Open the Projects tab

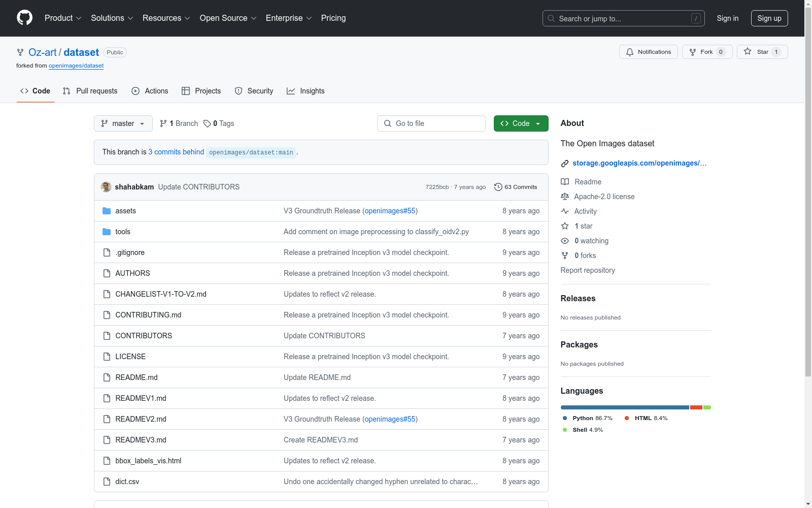point(201,91)
